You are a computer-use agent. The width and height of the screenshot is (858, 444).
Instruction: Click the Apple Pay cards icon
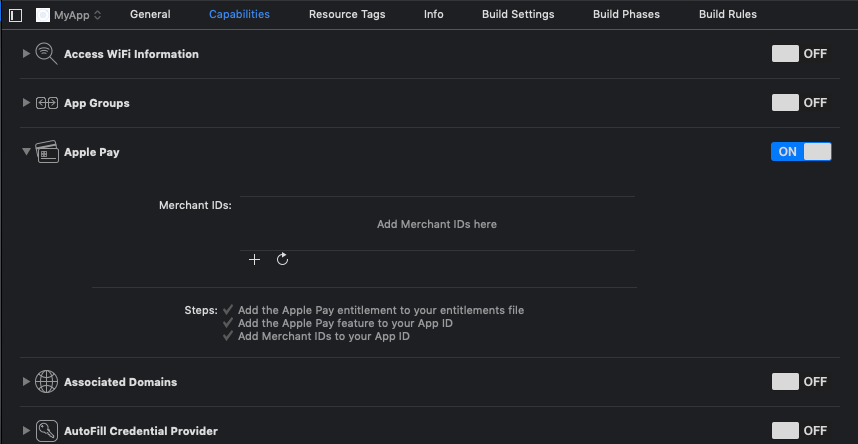(x=47, y=152)
